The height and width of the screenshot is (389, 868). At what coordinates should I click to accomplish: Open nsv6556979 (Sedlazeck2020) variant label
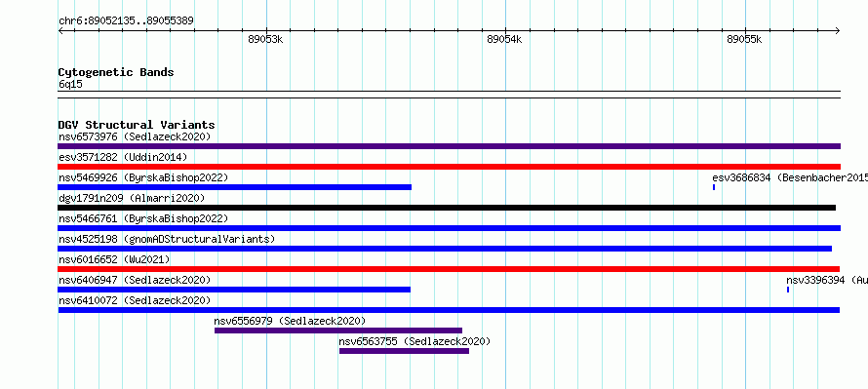(290, 321)
